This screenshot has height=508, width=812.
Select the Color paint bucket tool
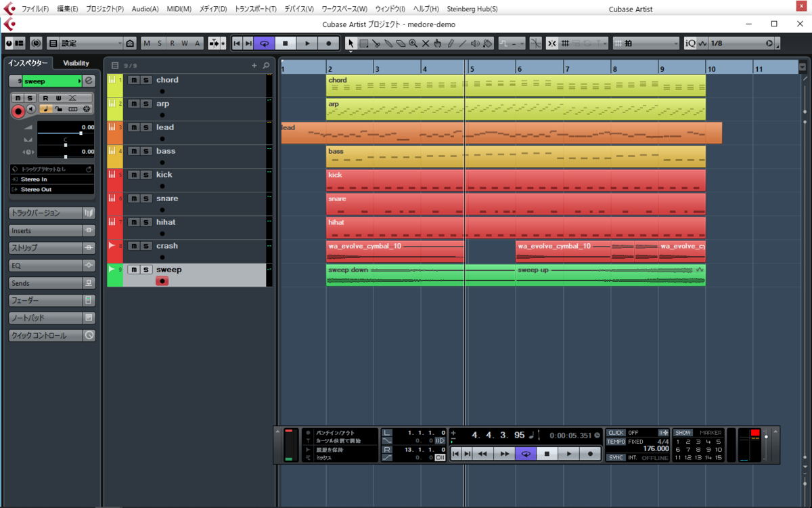pyautogui.click(x=487, y=43)
